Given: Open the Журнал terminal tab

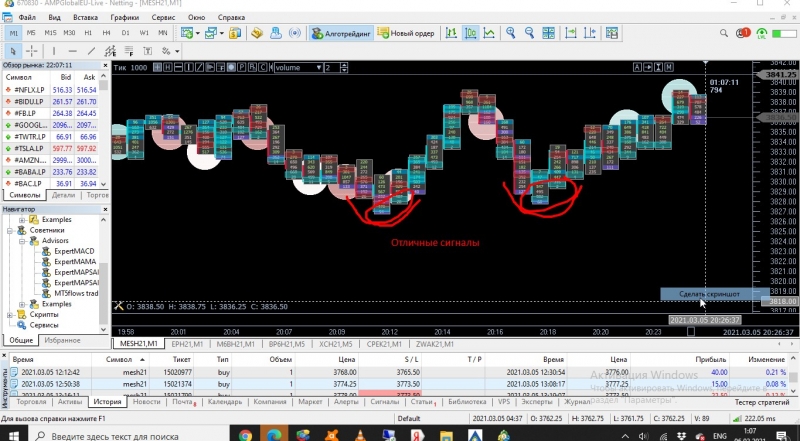Looking at the screenshot, I should tap(577, 402).
